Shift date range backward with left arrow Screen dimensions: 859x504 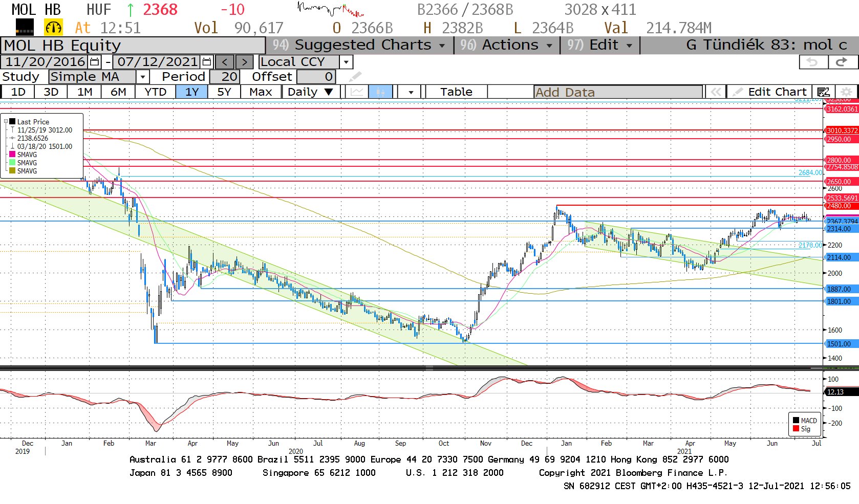coord(225,62)
